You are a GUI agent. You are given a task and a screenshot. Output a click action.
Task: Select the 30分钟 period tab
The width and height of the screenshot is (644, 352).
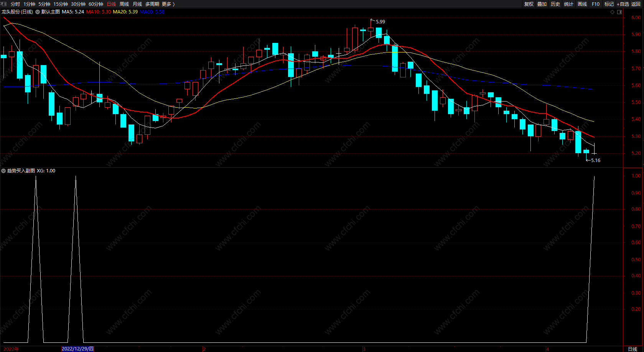(x=78, y=4)
